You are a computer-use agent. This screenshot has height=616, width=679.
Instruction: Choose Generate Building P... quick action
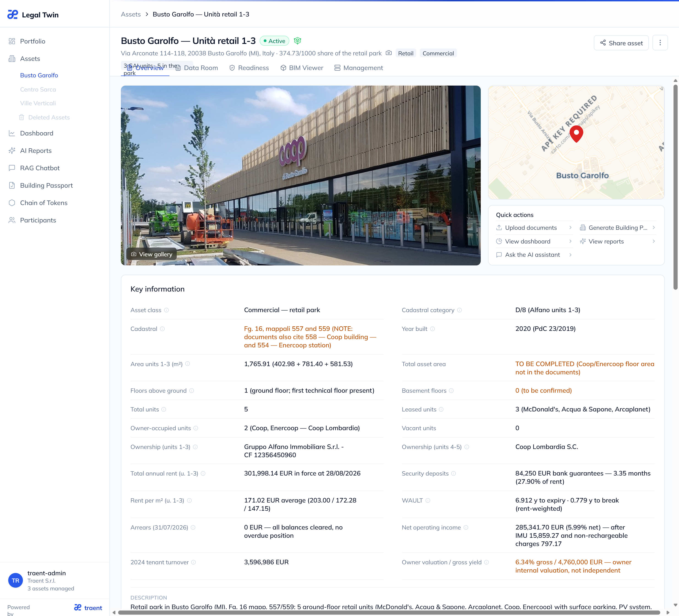(x=618, y=227)
